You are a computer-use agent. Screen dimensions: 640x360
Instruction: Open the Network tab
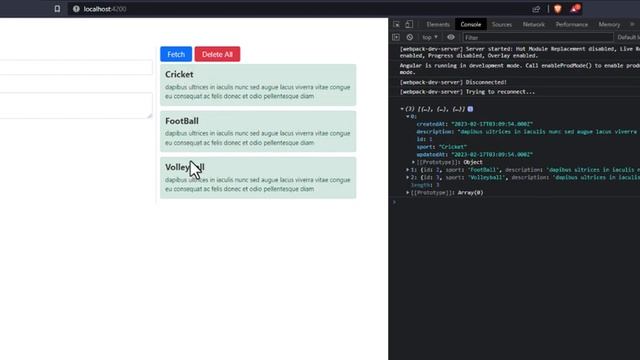coord(533,24)
